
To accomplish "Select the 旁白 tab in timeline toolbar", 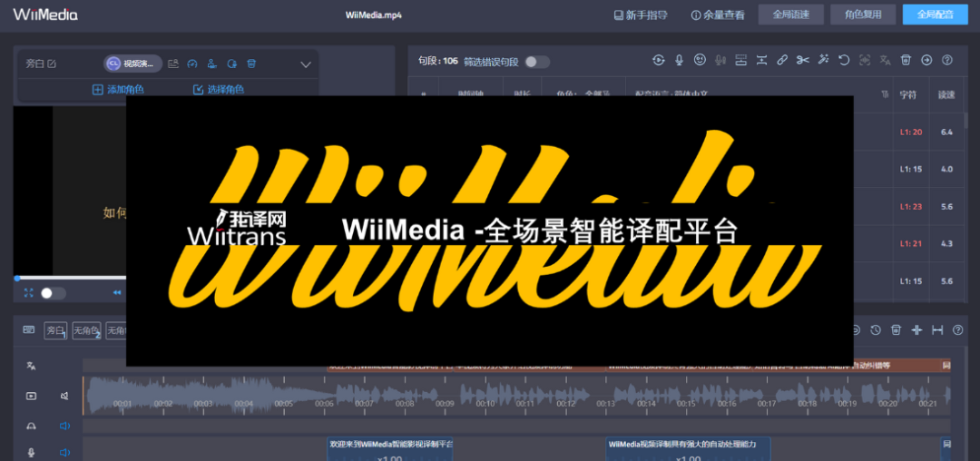I will click(x=55, y=331).
